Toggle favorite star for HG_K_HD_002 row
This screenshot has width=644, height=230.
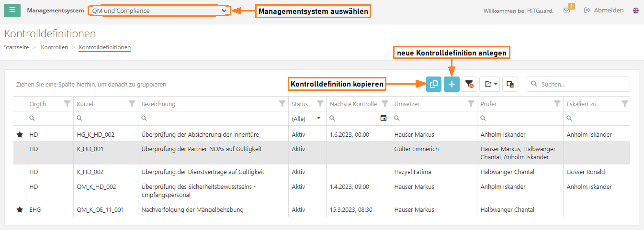click(x=20, y=135)
